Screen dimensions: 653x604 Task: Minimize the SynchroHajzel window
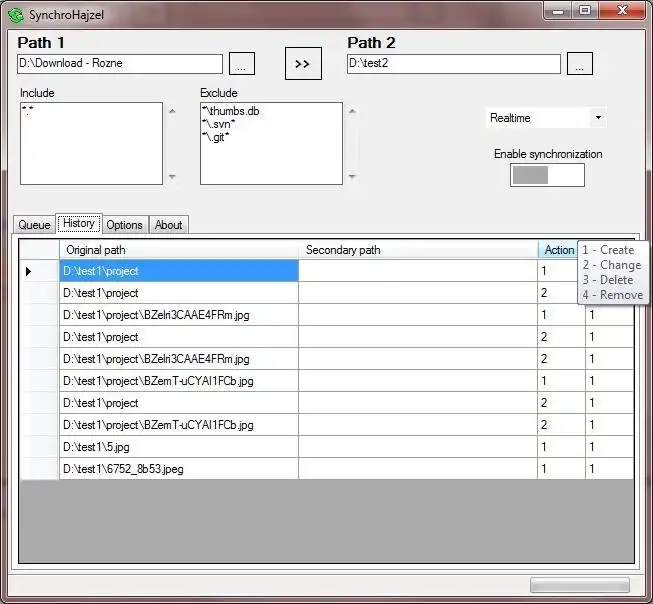pos(558,11)
